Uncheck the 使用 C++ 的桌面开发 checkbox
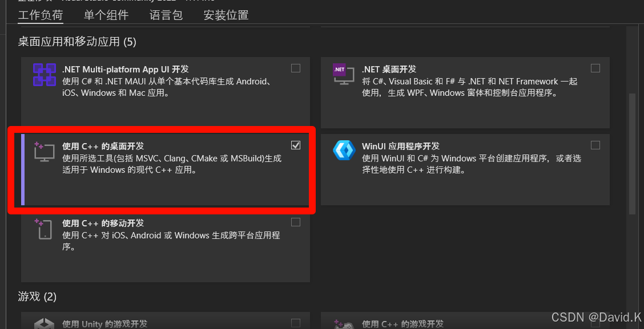The height and width of the screenshot is (329, 644). pyautogui.click(x=296, y=145)
